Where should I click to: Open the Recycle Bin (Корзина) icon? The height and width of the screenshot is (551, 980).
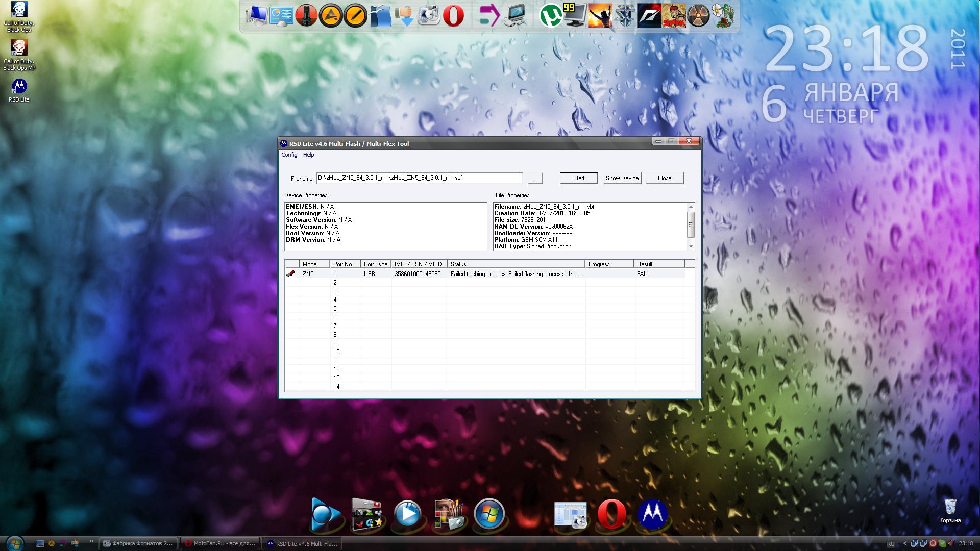(950, 511)
